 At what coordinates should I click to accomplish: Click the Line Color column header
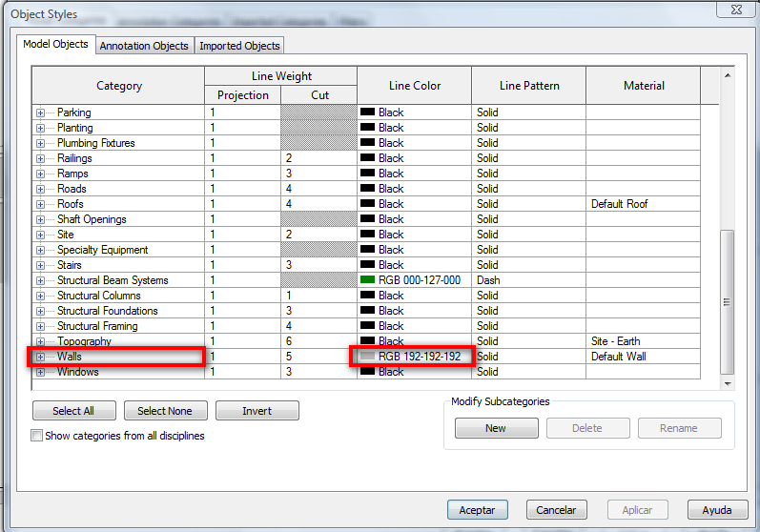coord(415,86)
